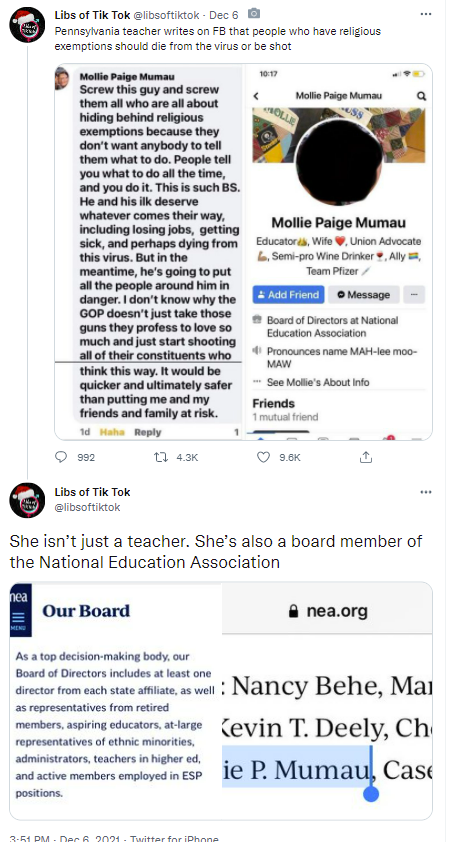Screen dimensions: 449x842
Task: Click the retweet arrows icon
Action: (x=160, y=457)
